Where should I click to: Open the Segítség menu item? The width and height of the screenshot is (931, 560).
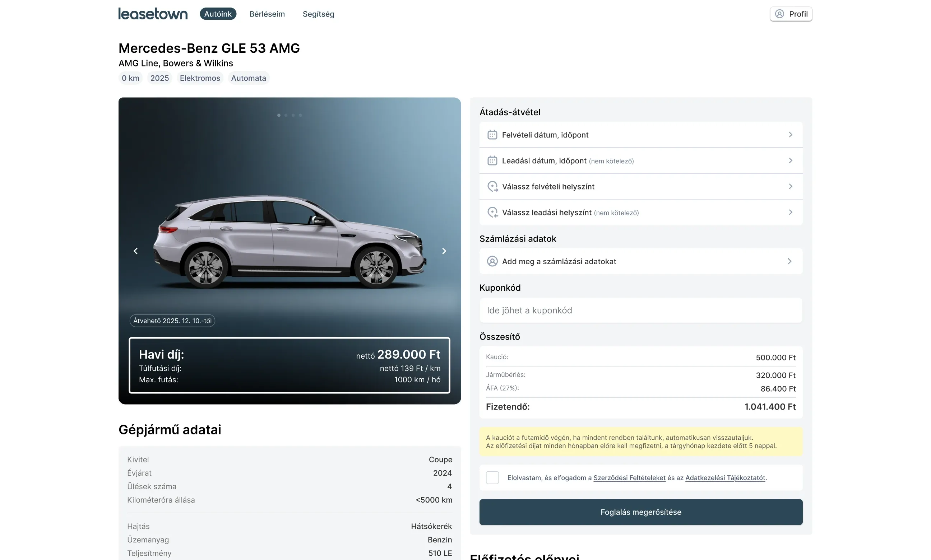coord(318,14)
